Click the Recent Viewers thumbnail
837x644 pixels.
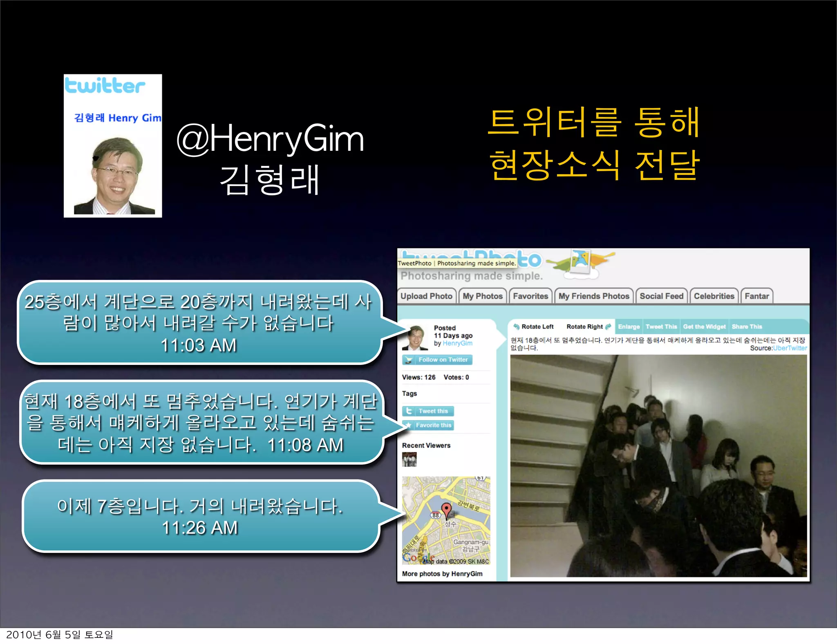[x=409, y=460]
